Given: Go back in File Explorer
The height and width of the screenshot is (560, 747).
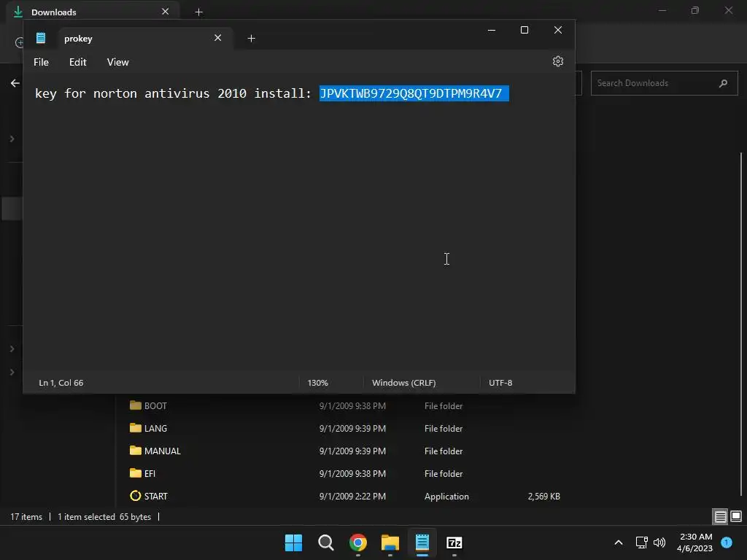Looking at the screenshot, I should 15,83.
